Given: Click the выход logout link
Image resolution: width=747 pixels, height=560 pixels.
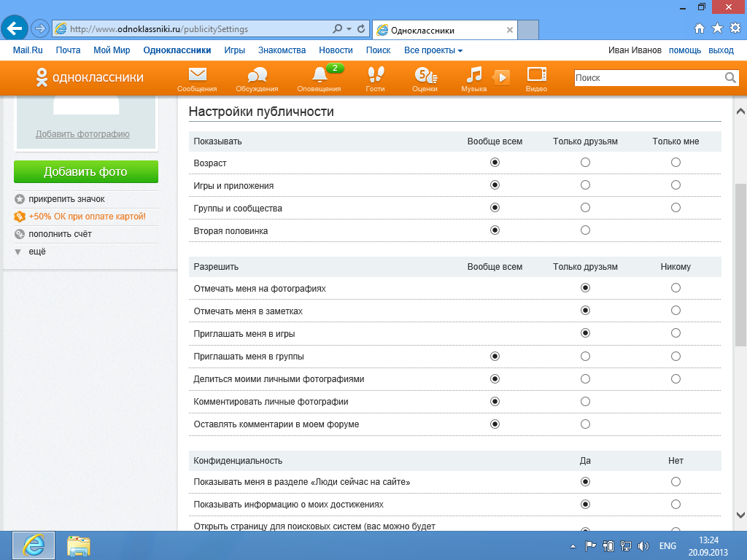Looking at the screenshot, I should click(721, 50).
